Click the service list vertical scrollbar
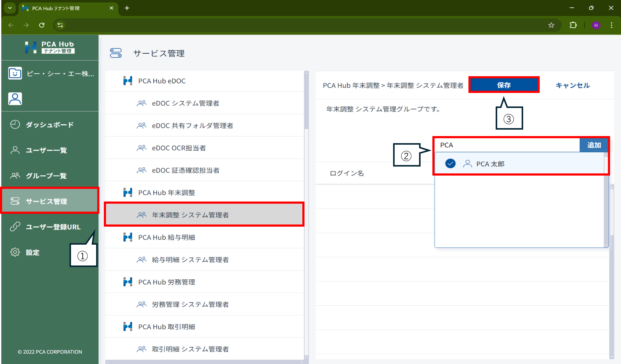621x364 pixels. [306, 100]
